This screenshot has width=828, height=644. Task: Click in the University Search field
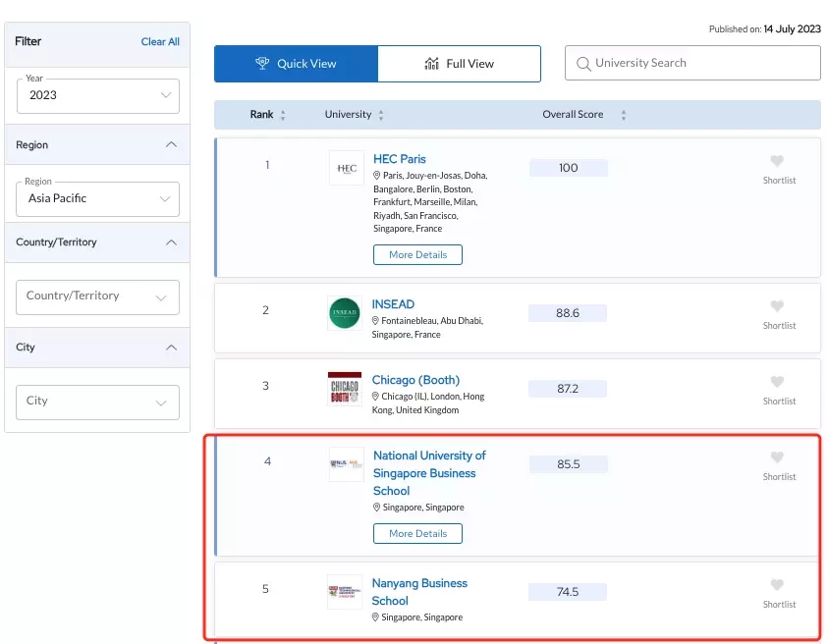coord(692,63)
